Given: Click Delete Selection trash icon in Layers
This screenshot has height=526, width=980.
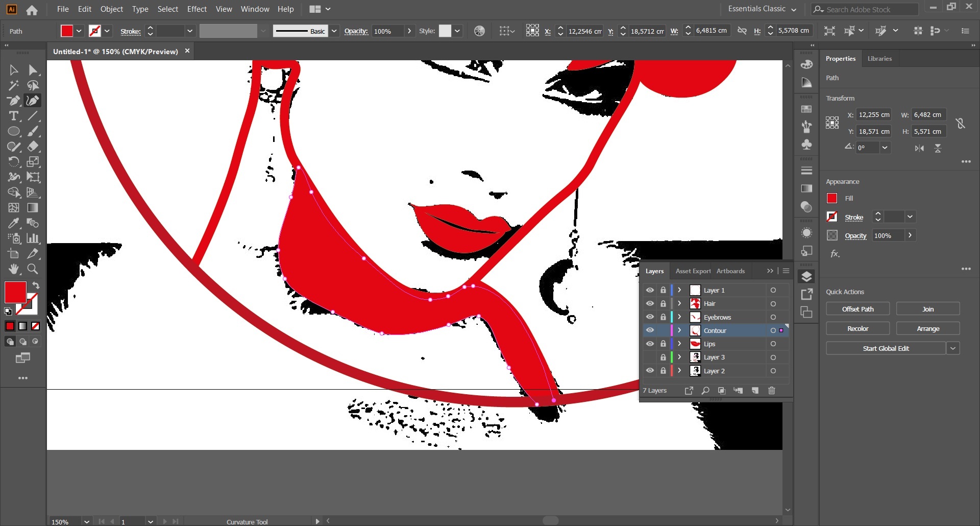Looking at the screenshot, I should coord(772,391).
